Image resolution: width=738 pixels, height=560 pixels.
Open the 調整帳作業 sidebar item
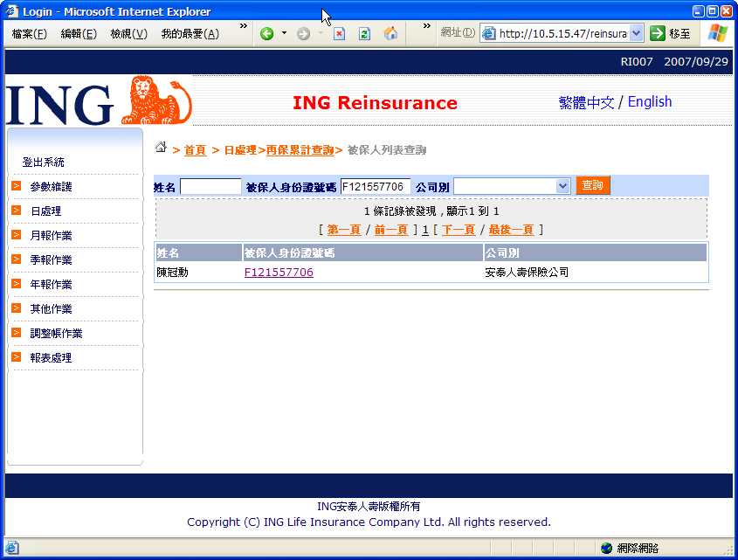(x=56, y=334)
